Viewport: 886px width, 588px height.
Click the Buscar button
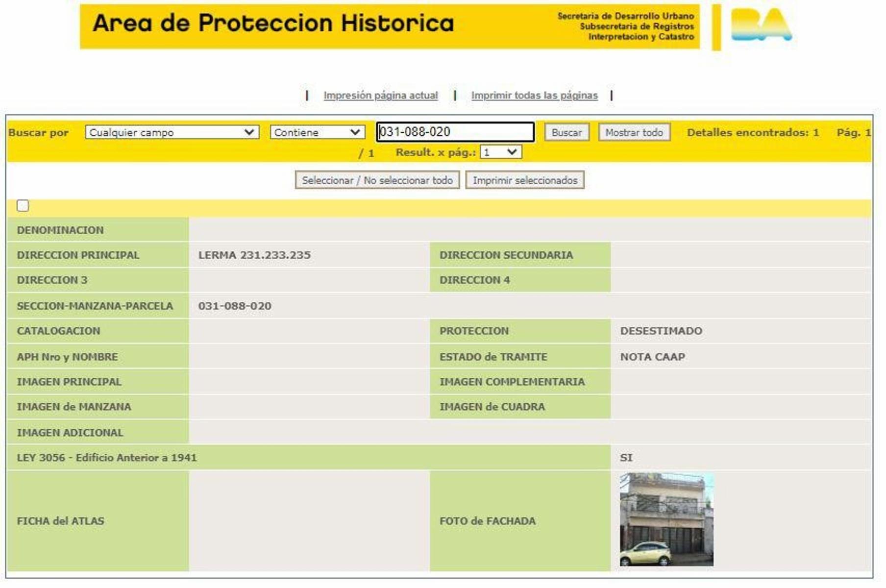566,132
